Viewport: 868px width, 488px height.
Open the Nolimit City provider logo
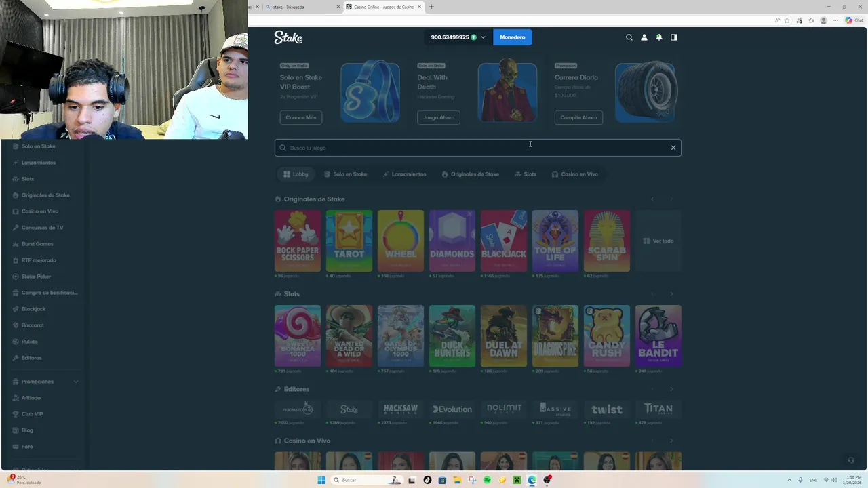504,409
